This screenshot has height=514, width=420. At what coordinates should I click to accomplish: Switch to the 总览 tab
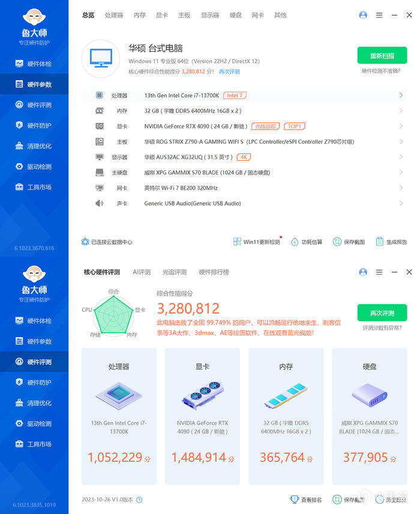tap(88, 15)
